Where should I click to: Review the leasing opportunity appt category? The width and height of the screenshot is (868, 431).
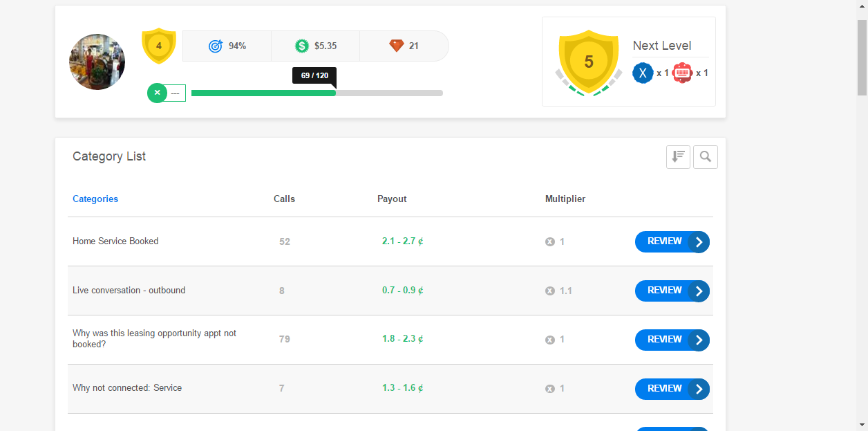tap(672, 340)
